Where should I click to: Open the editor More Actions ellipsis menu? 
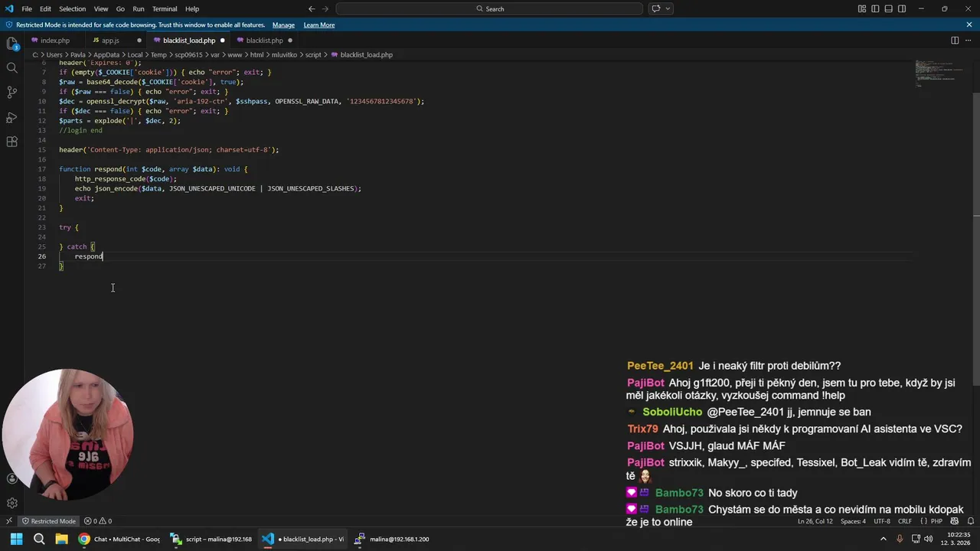pyautogui.click(x=969, y=41)
